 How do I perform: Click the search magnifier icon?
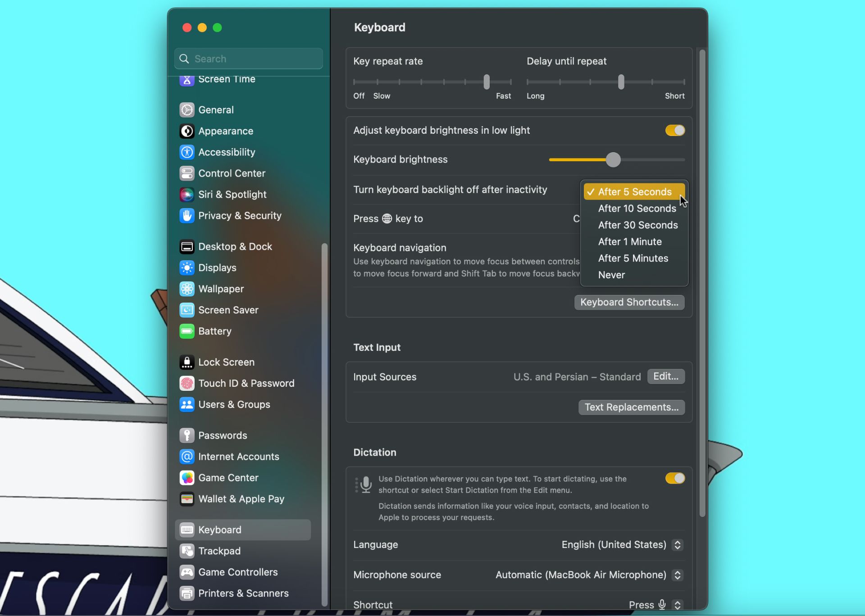tap(184, 59)
